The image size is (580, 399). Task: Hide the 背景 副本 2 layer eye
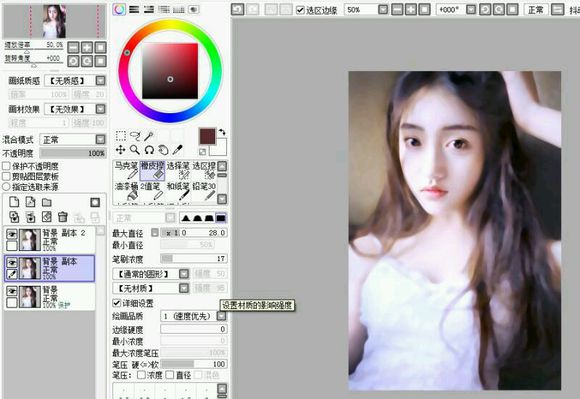point(12,234)
